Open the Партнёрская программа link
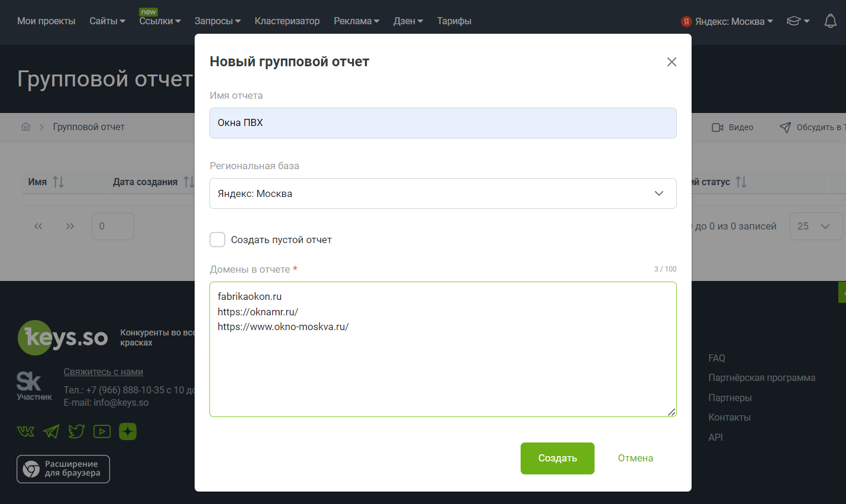The height and width of the screenshot is (504, 846). pos(762,378)
